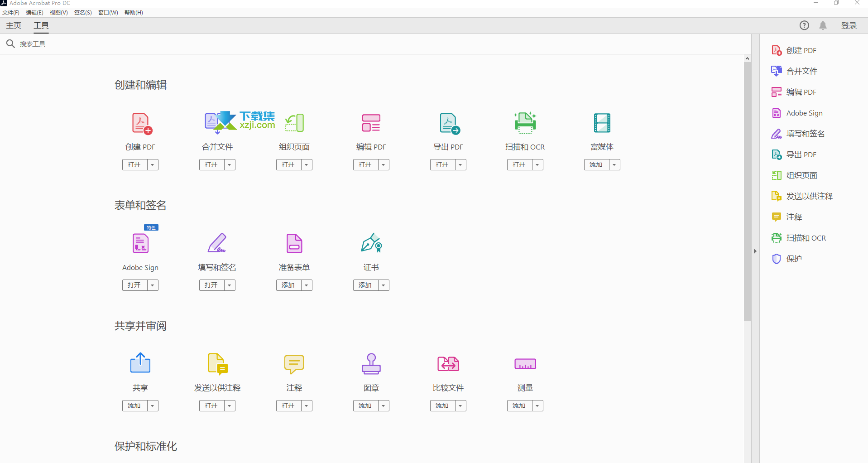Screen dimensions: 868x463
Task: Click 填写和签名 shortcut in right sidebar
Action: coord(798,134)
